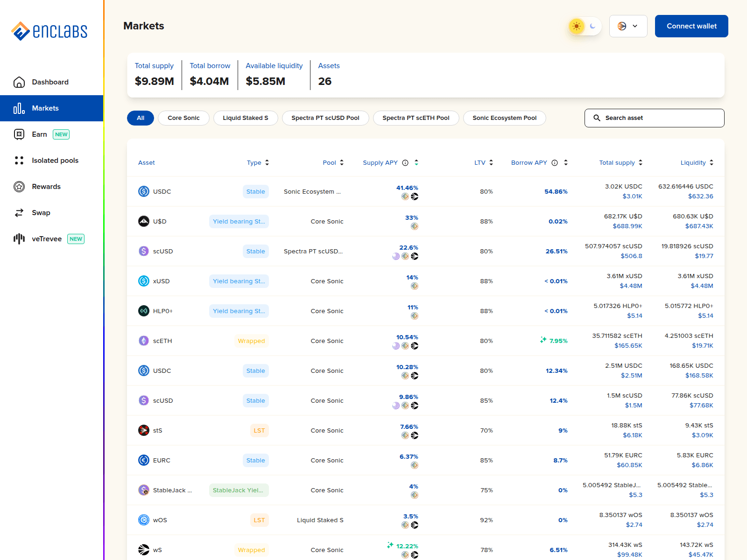Click the HLP0+ token icon
747x560 pixels.
pyautogui.click(x=144, y=311)
